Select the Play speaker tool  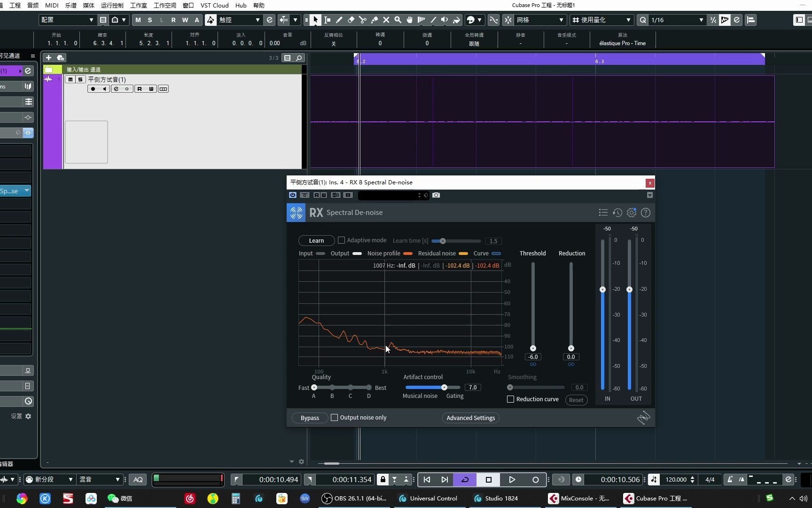pyautogui.click(x=445, y=20)
